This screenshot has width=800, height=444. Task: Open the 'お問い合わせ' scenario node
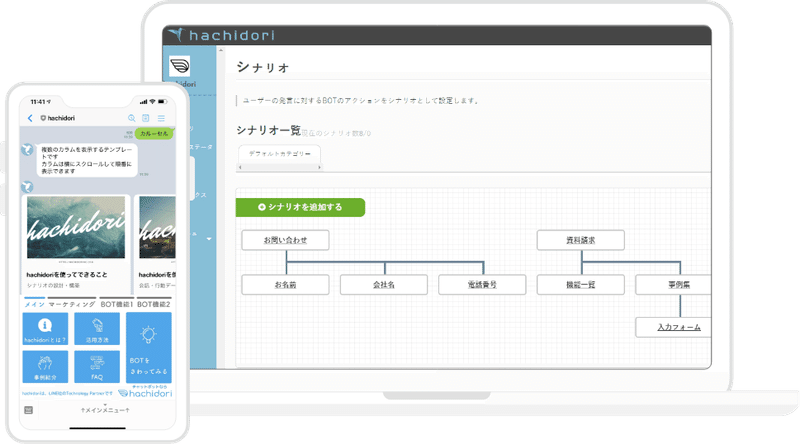tap(285, 240)
